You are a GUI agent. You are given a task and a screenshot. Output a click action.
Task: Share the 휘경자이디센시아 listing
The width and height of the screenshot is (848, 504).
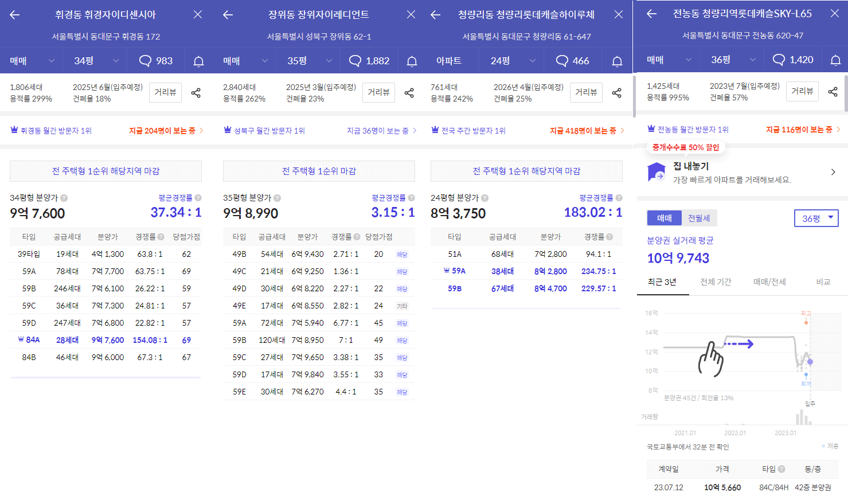[x=196, y=92]
